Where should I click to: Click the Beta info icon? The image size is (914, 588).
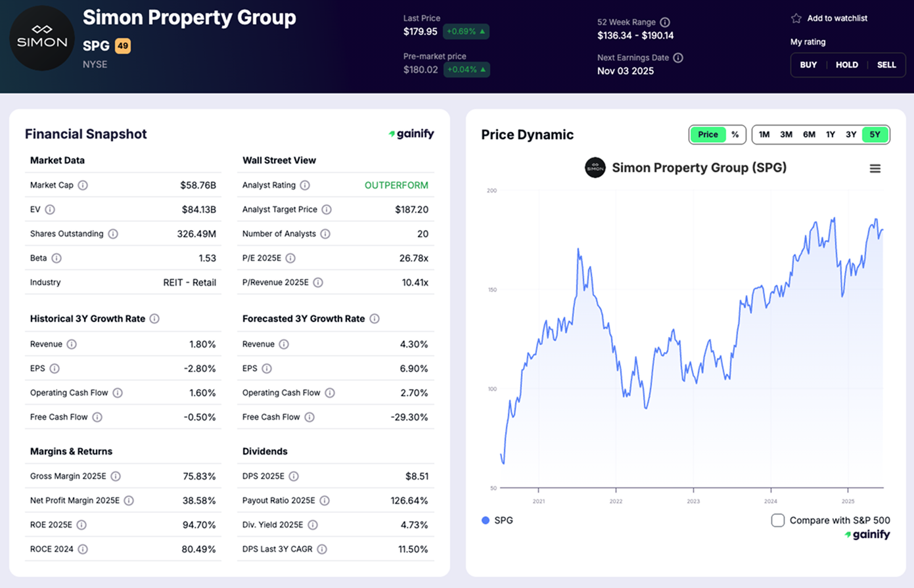[x=57, y=258]
